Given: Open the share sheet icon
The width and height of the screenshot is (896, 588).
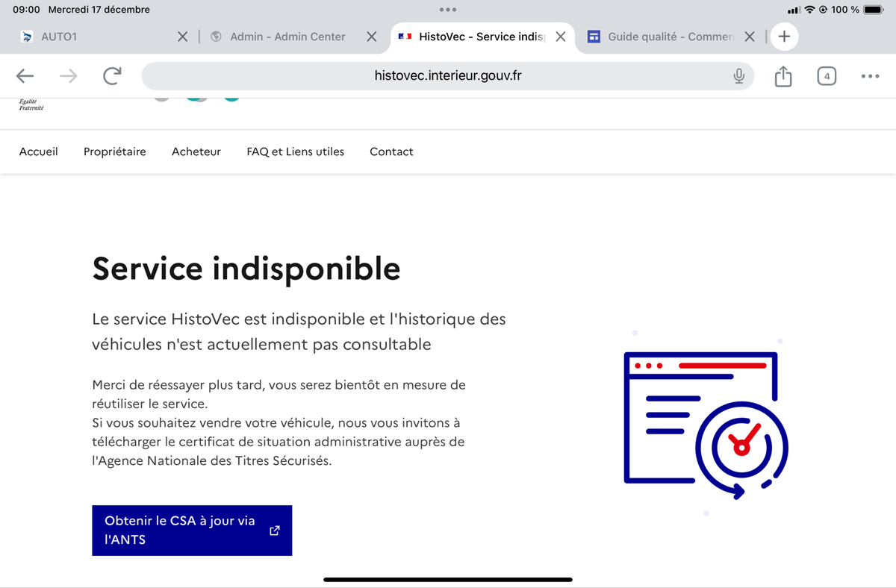Looking at the screenshot, I should 783,76.
